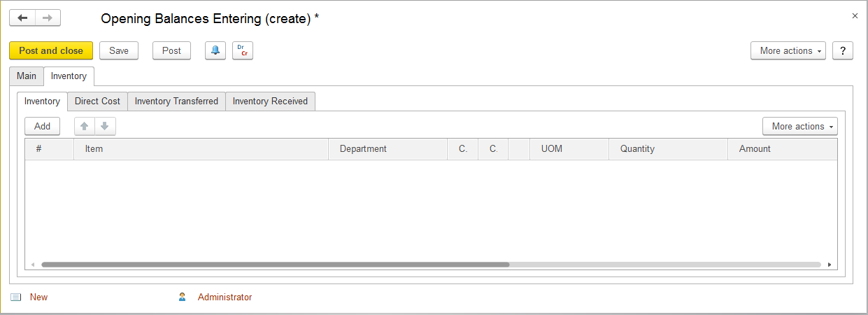The height and width of the screenshot is (315, 868).
Task: Save the opening balances document
Action: 119,50
